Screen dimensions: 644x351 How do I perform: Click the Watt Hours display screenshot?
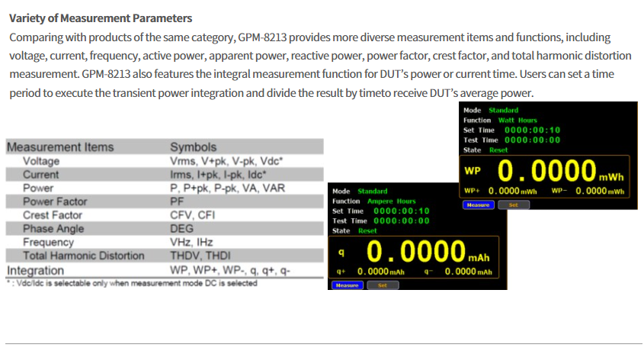pyautogui.click(x=548, y=156)
